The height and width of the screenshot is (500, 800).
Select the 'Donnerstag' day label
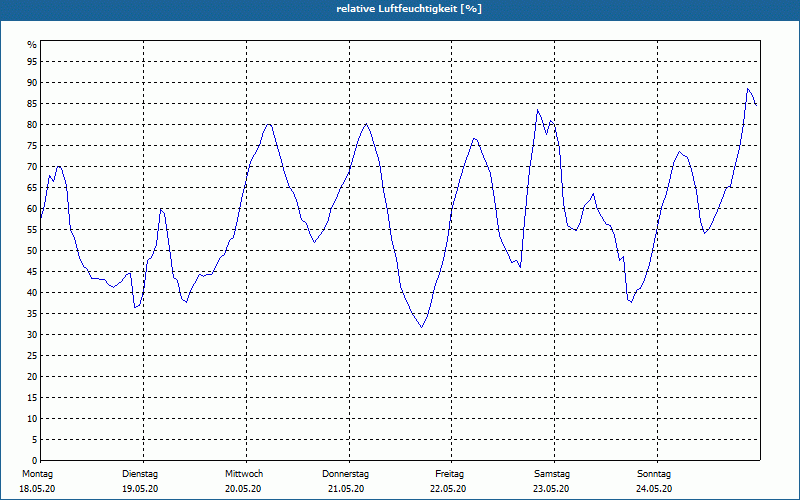point(345,474)
